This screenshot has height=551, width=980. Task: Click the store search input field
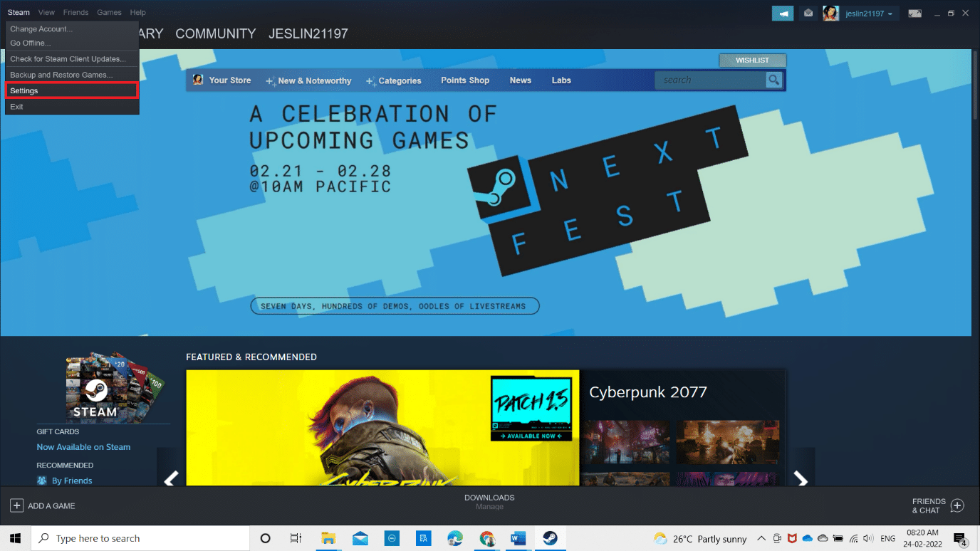pos(711,80)
